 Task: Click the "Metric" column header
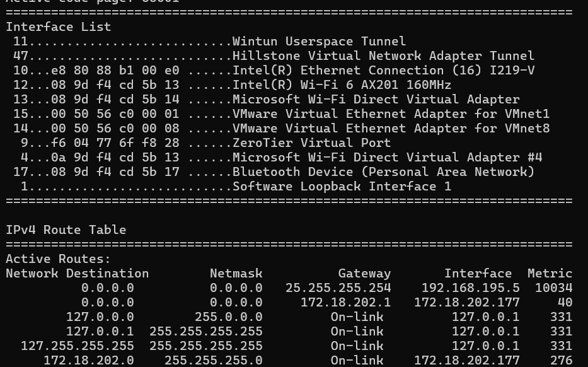[x=550, y=273]
